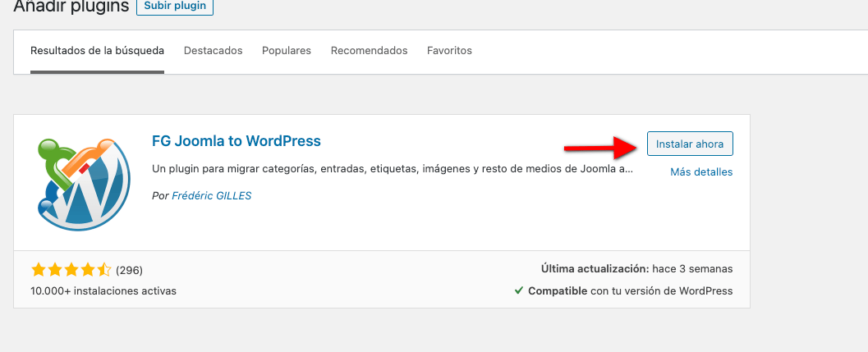The height and width of the screenshot is (352, 868).
Task: Click the 10.000+ instalaciones activas text
Action: (104, 290)
